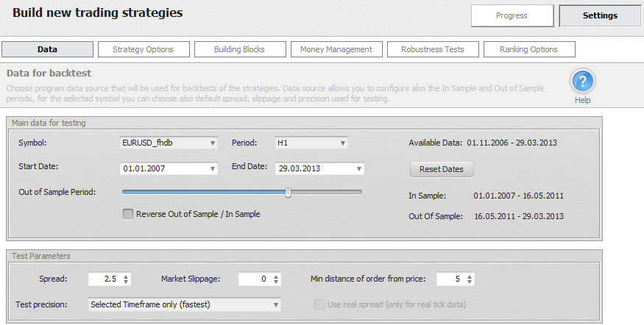The width and height of the screenshot is (644, 325).
Task: Select the Data tab
Action: click(x=47, y=49)
